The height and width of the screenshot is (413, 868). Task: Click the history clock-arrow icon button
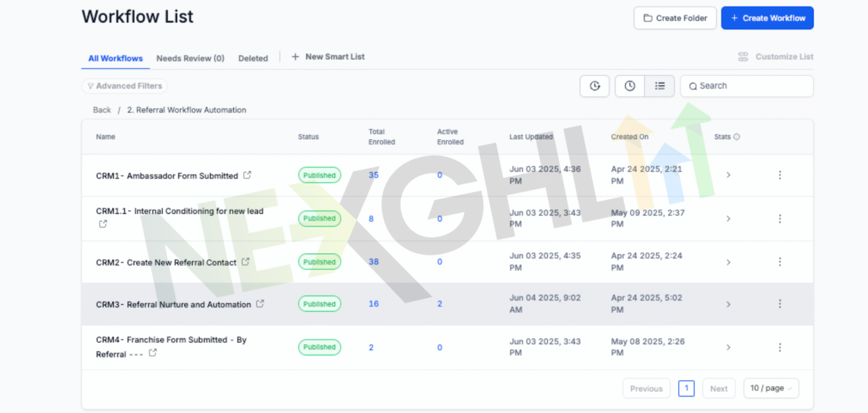click(x=594, y=86)
